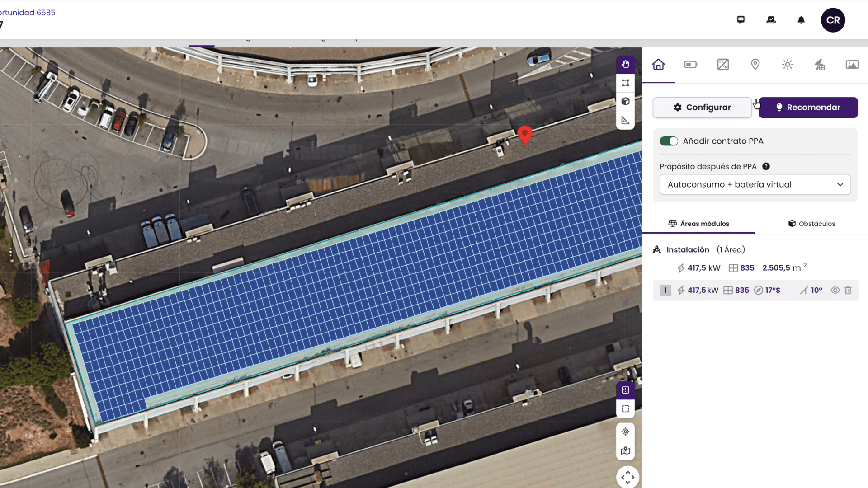This screenshot has height=488, width=868.
Task: Activate the ruler measurement tool
Action: [x=625, y=121]
